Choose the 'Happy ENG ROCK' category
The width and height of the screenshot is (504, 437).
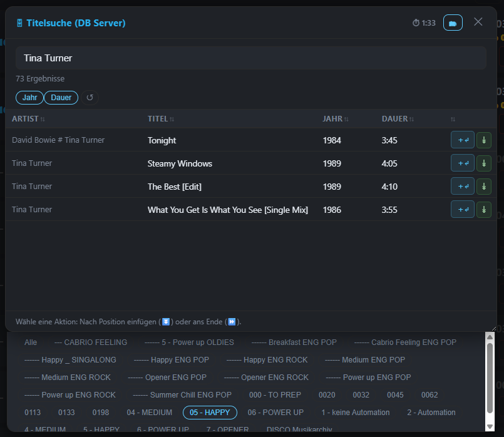[x=267, y=360]
